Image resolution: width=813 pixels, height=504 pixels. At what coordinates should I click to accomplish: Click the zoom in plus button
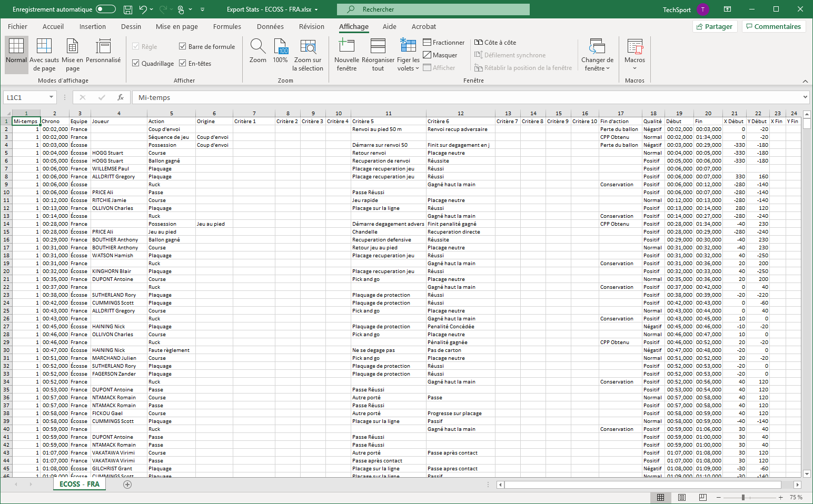[x=780, y=497]
